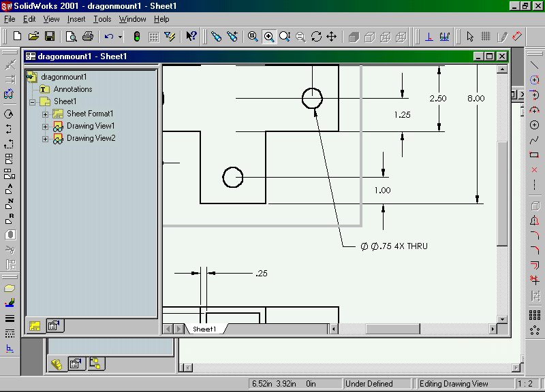Select the Line sketch tool

coord(534,64)
